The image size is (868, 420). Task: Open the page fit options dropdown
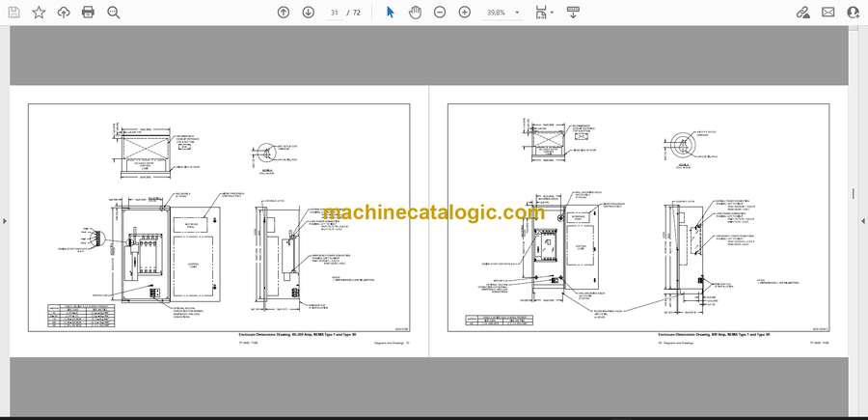coord(545,13)
